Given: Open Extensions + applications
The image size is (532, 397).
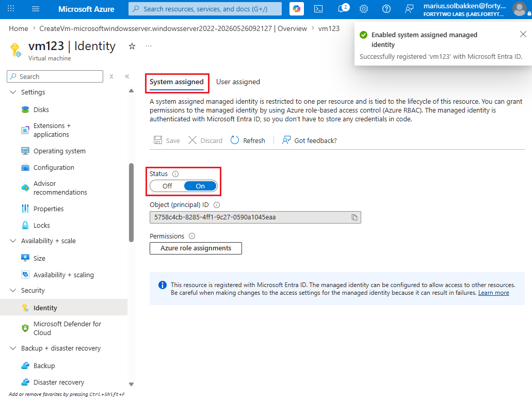Looking at the screenshot, I should pos(51,130).
